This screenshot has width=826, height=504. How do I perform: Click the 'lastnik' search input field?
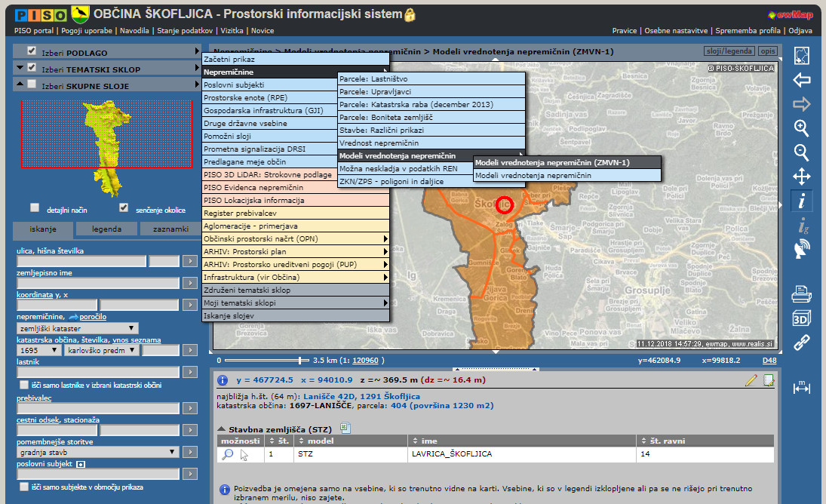click(x=98, y=372)
